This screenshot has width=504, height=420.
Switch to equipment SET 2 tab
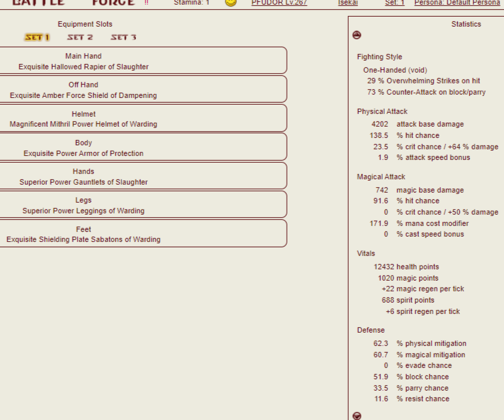(80, 37)
